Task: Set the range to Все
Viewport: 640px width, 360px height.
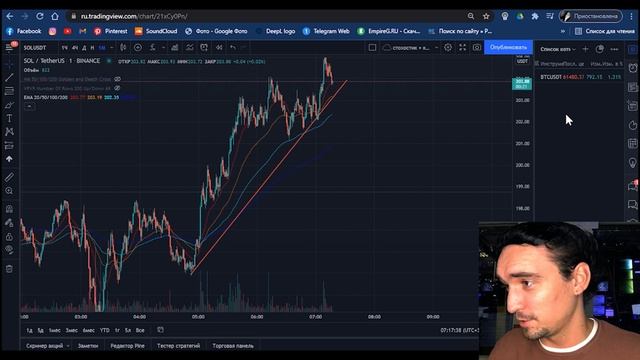Action: (x=140, y=330)
